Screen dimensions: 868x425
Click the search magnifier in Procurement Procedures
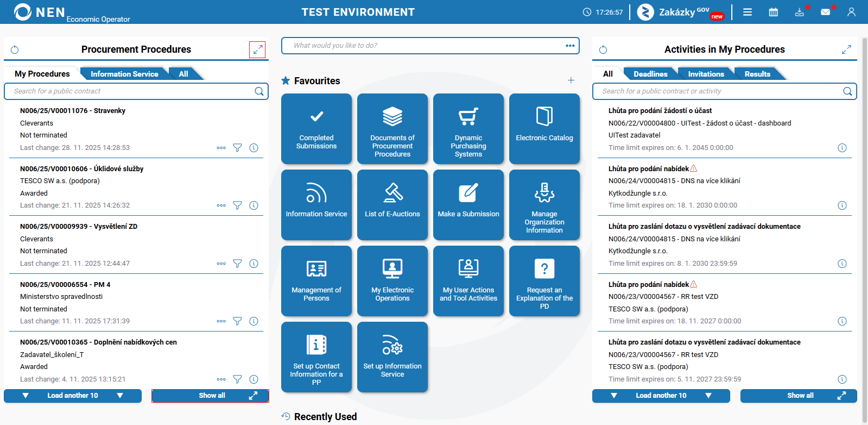[x=259, y=91]
